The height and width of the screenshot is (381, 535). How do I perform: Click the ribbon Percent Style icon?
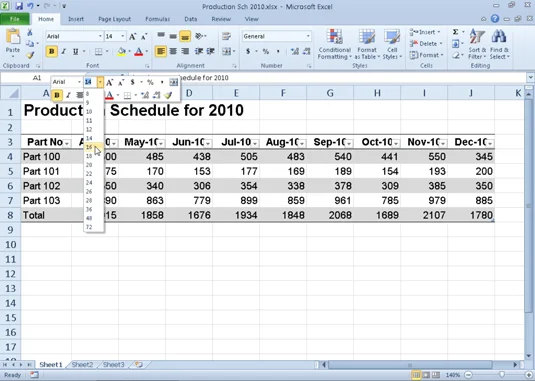point(266,52)
